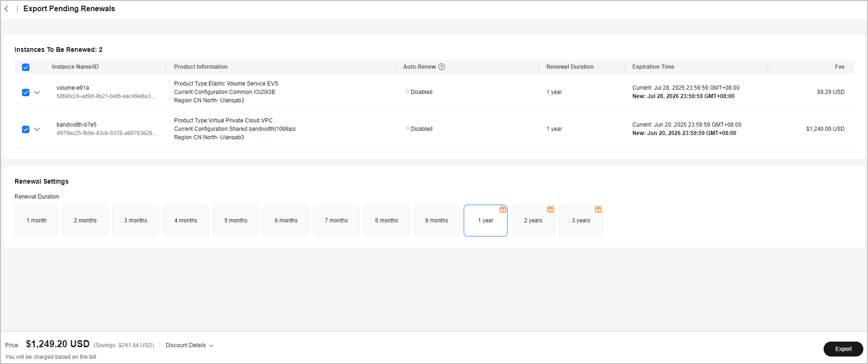Click the gift icon on 1 year option
Image resolution: width=868 pixels, height=364 pixels.
coord(503,209)
